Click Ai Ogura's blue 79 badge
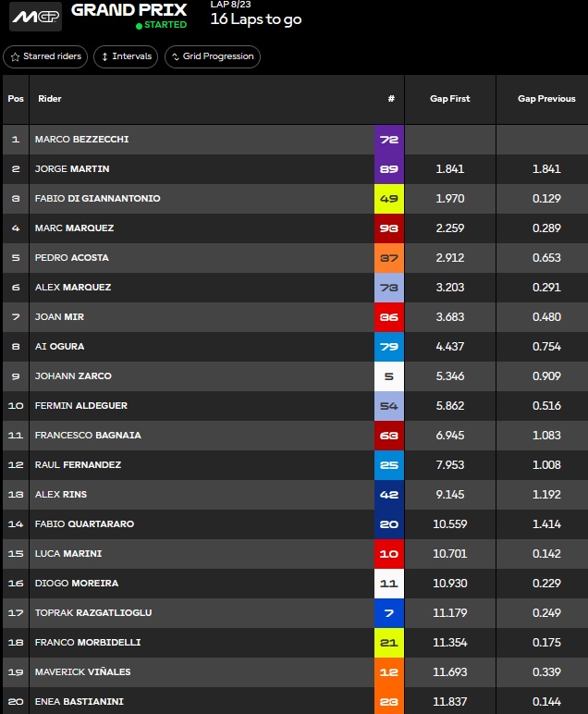Screen dimensions: 588x714 [389, 347]
